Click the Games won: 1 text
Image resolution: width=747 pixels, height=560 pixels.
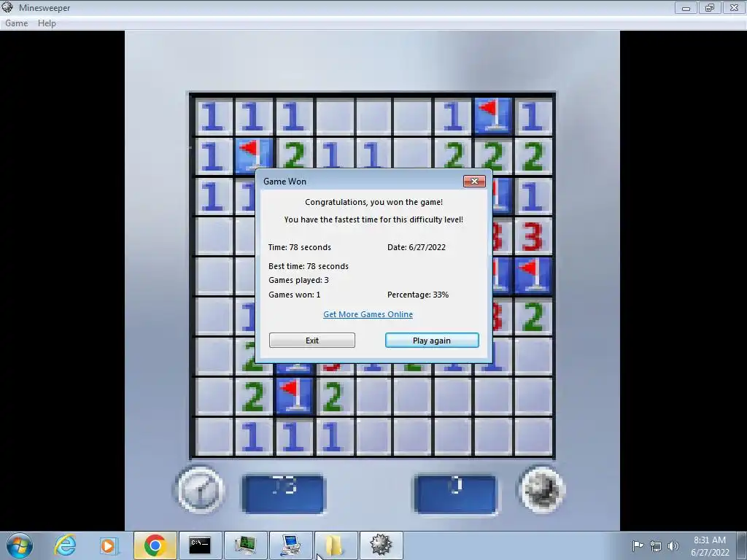tap(294, 295)
